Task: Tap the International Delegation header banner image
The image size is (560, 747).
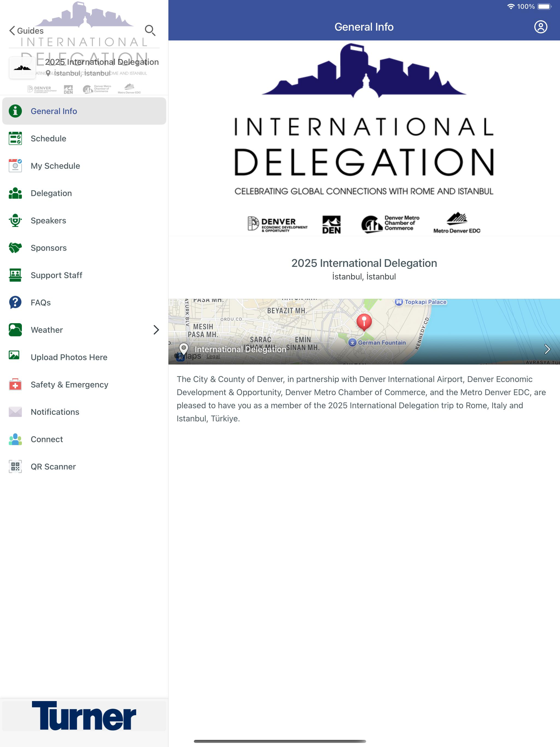Action: pos(364,138)
